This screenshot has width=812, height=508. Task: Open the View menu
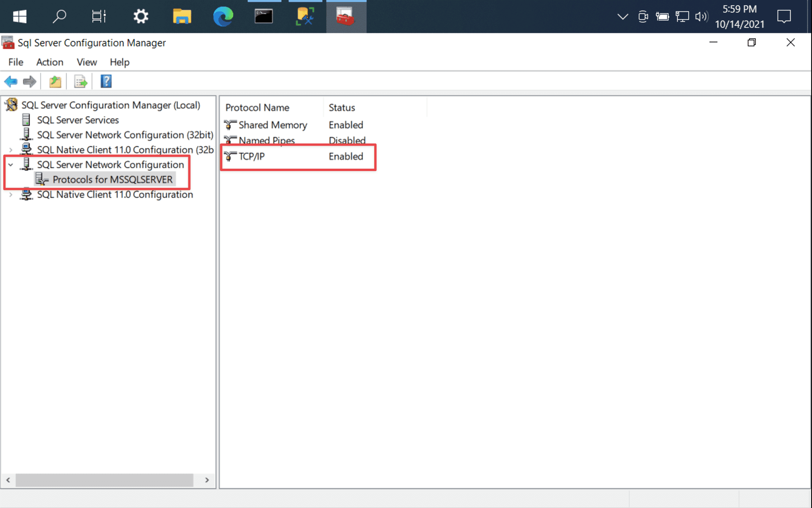(x=86, y=62)
